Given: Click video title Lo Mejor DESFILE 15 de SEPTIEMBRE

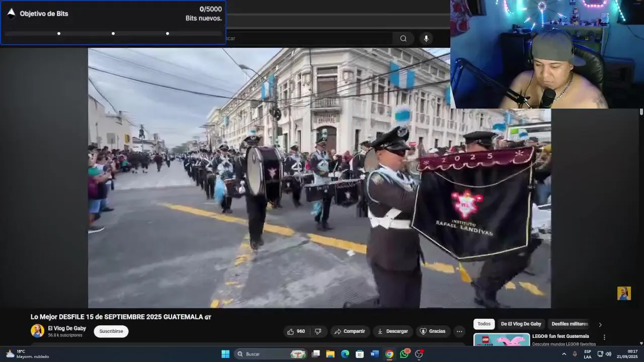Looking at the screenshot, I should pos(121,317).
